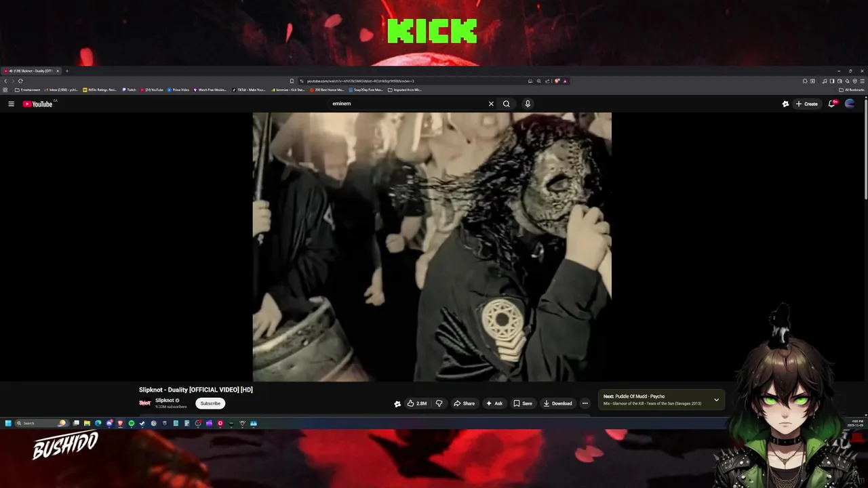Open the apps grid icon in bookmarks bar

pyautogui.click(x=5, y=89)
